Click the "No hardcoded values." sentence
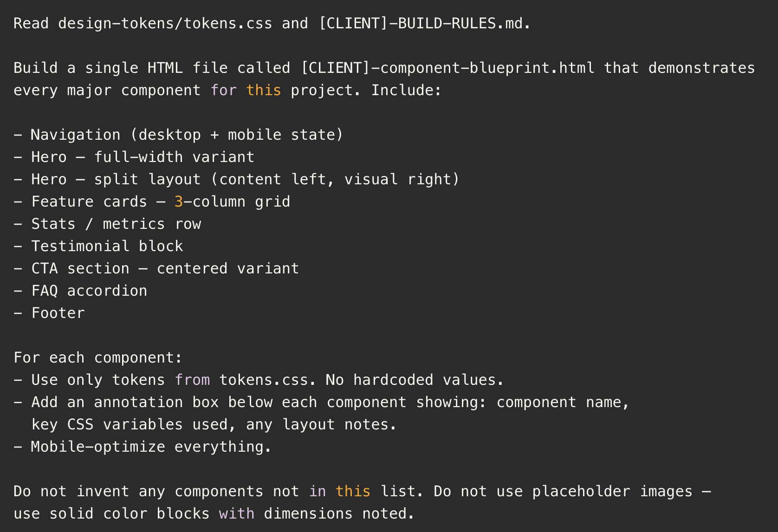 click(x=415, y=380)
